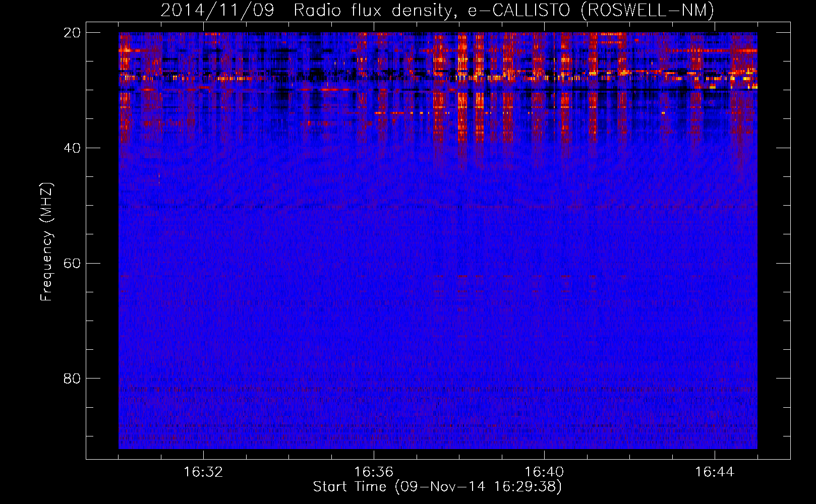Click the 16:32 time tick label
The height and width of the screenshot is (504, 816).
[x=203, y=472]
